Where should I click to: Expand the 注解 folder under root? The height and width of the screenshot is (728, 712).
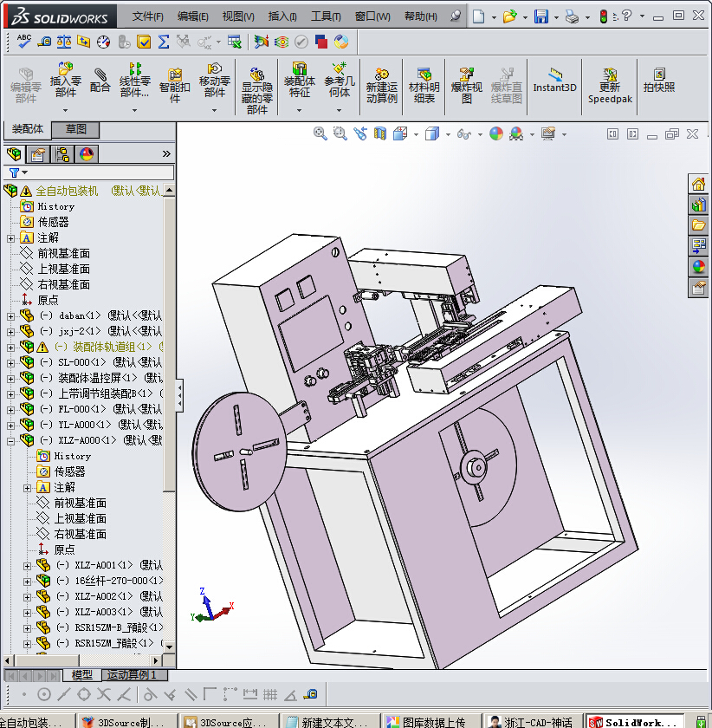[x=10, y=238]
